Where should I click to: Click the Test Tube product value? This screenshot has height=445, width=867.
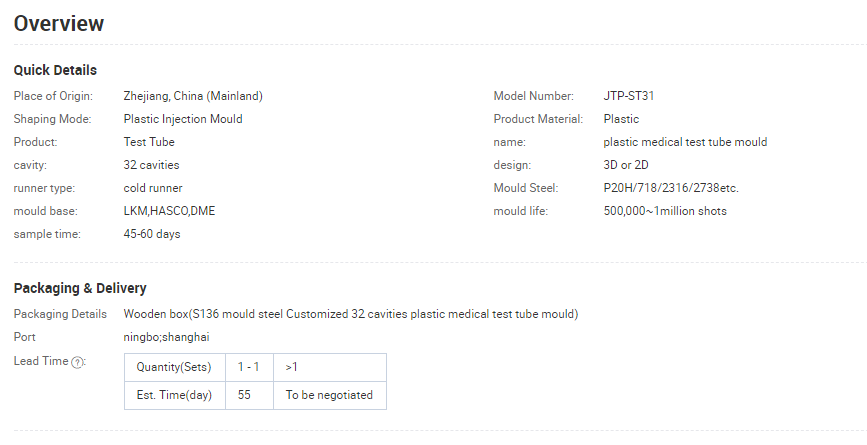(149, 142)
